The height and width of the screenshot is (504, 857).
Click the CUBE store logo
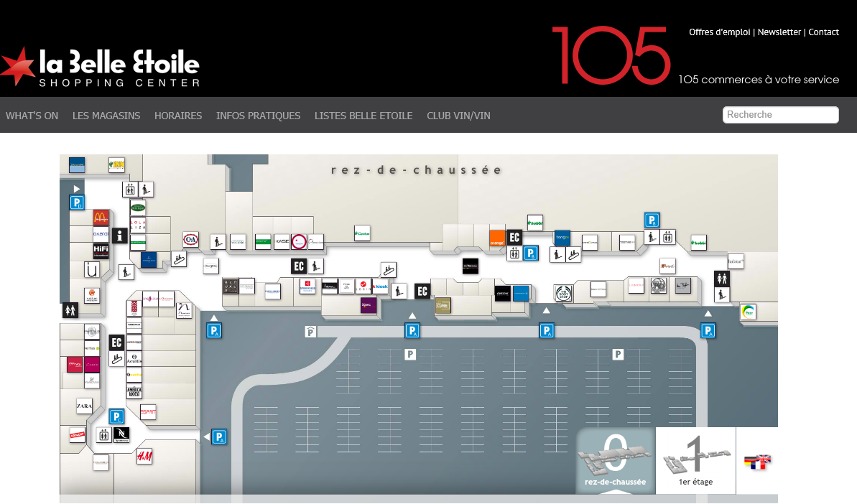(x=443, y=305)
